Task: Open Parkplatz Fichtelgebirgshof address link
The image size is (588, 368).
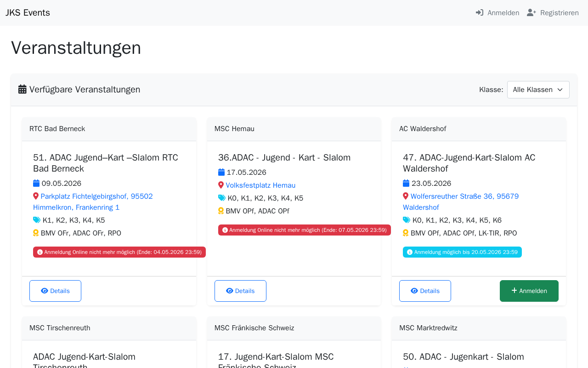Action: tap(93, 201)
